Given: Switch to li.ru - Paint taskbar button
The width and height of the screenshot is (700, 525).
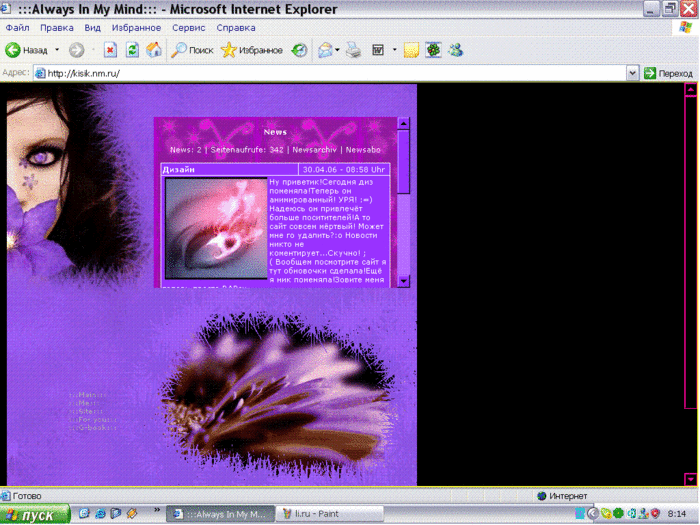Looking at the screenshot, I should click(329, 514).
